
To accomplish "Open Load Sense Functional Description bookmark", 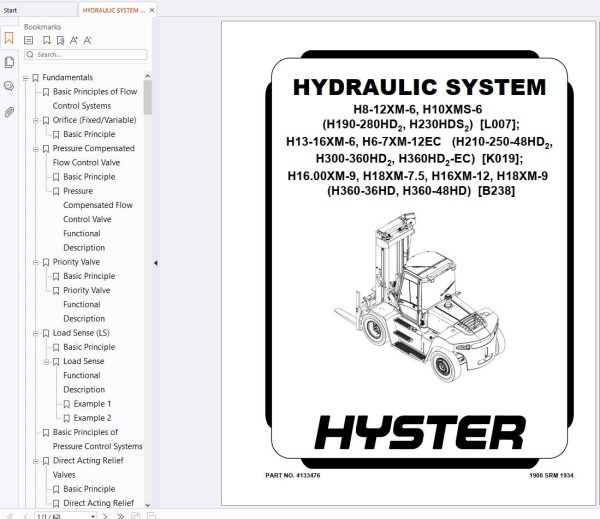I will click(84, 375).
